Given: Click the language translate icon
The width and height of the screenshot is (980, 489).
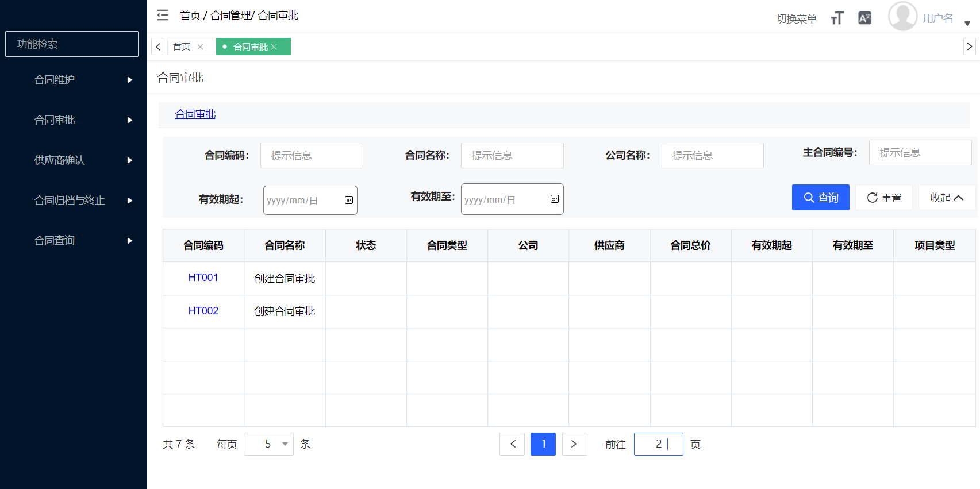Looking at the screenshot, I should (x=865, y=18).
